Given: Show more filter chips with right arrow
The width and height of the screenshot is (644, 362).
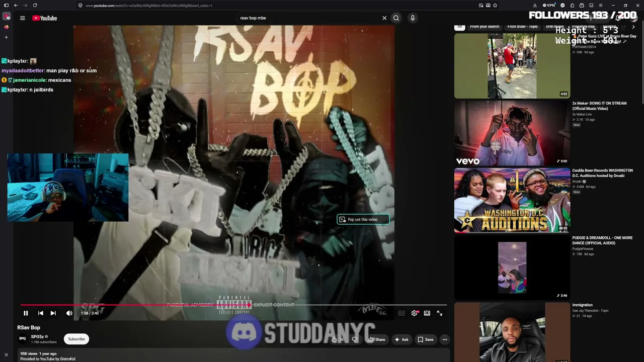Looking at the screenshot, I should coord(633,27).
